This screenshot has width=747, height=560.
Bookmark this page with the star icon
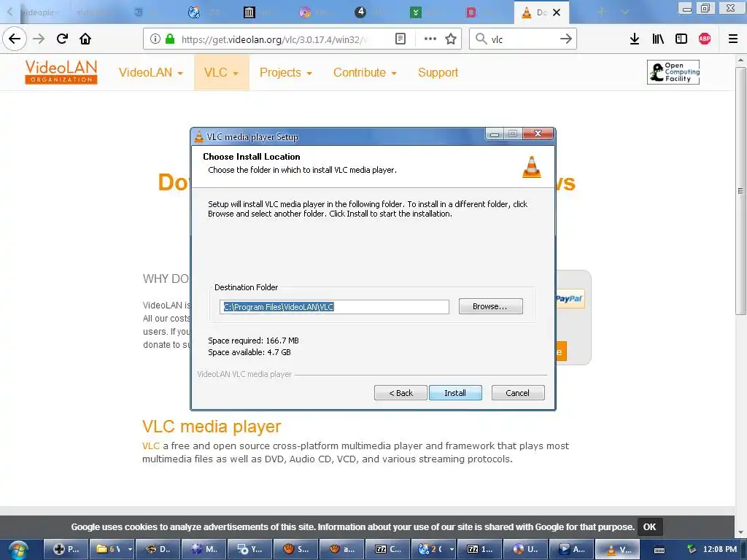(451, 39)
